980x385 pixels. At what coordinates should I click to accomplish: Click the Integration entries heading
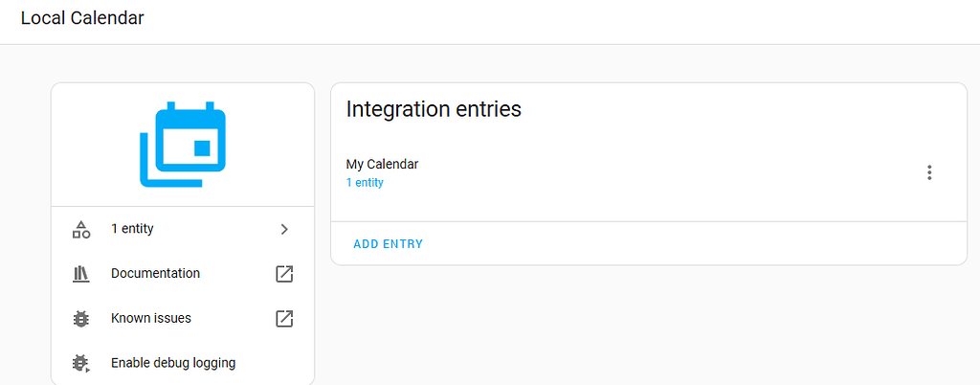click(434, 109)
